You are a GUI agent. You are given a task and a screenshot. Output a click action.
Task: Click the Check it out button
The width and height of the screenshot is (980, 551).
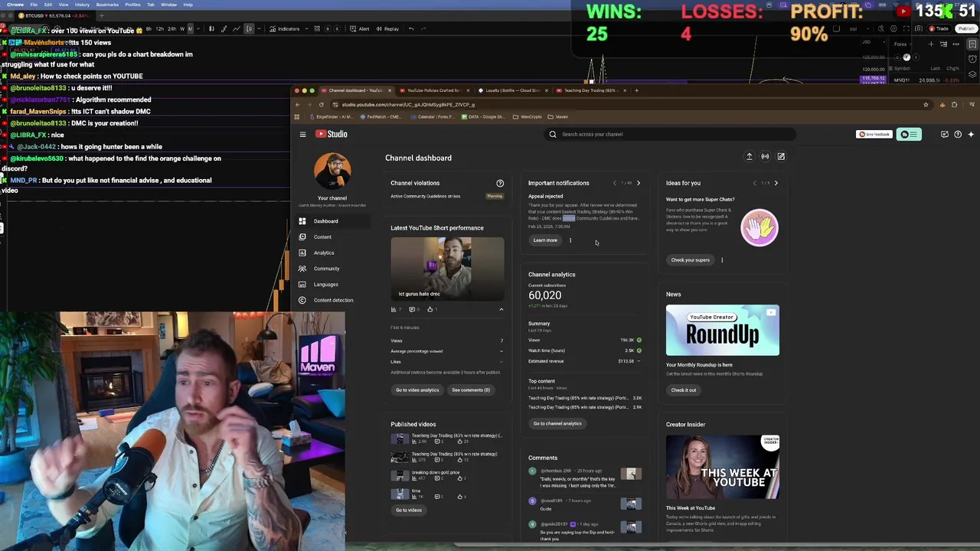pos(684,390)
